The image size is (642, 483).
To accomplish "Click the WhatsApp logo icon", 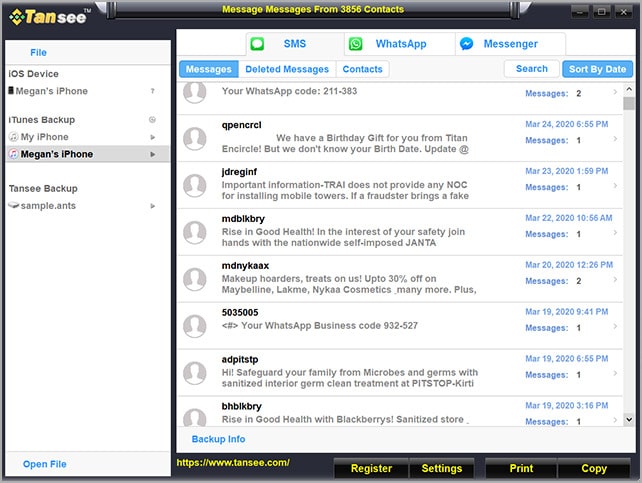I will [355, 45].
